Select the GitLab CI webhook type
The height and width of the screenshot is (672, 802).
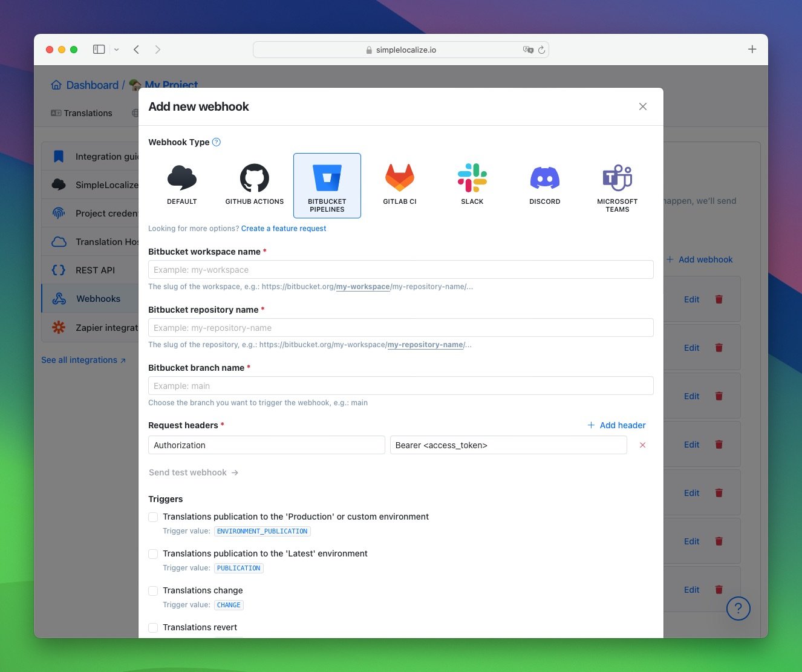400,186
